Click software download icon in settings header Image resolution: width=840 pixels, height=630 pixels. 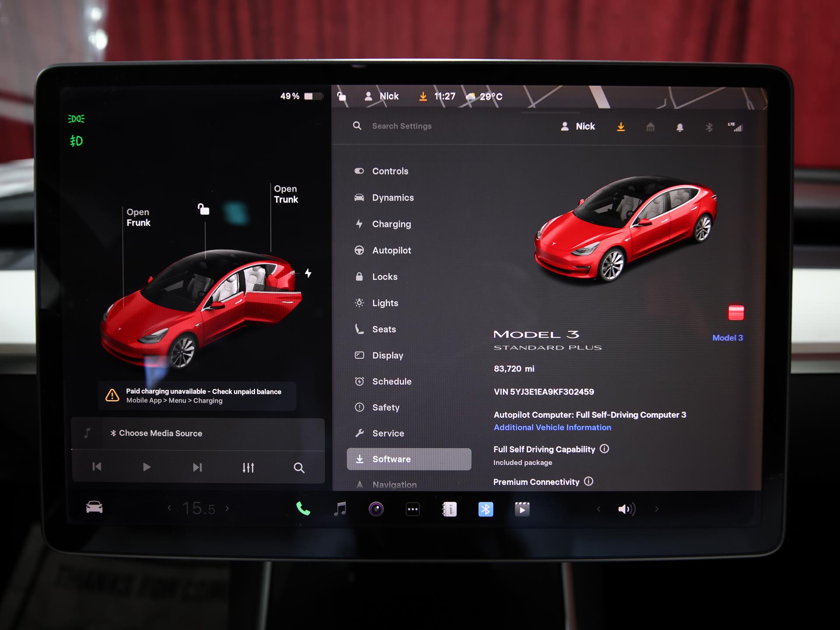coord(621,127)
